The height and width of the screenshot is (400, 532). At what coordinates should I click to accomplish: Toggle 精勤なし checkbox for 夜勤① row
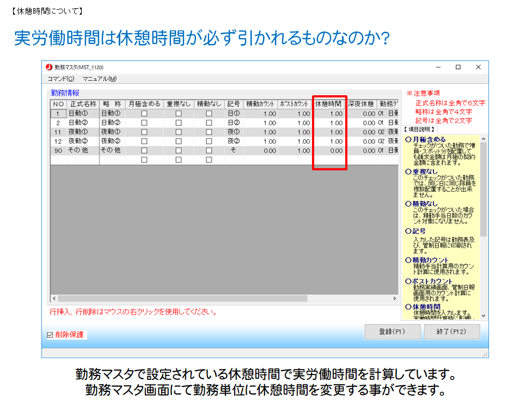coord(209,132)
